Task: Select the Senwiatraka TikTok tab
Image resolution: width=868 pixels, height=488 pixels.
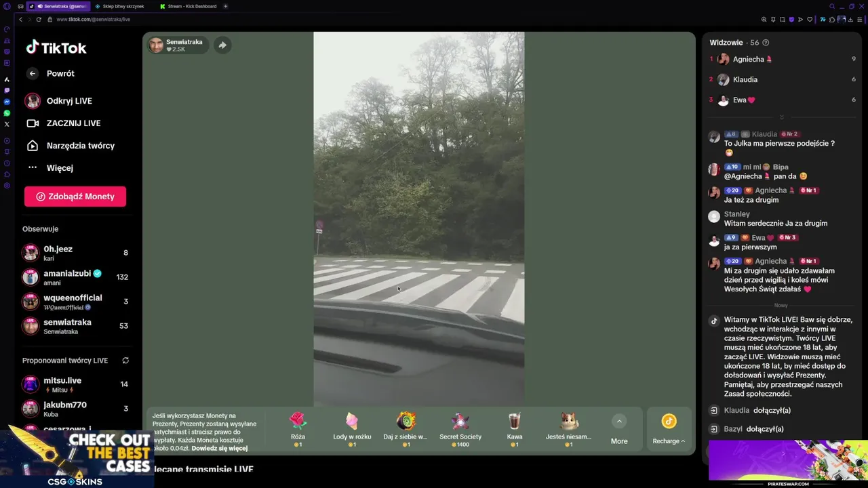Action: coord(60,6)
